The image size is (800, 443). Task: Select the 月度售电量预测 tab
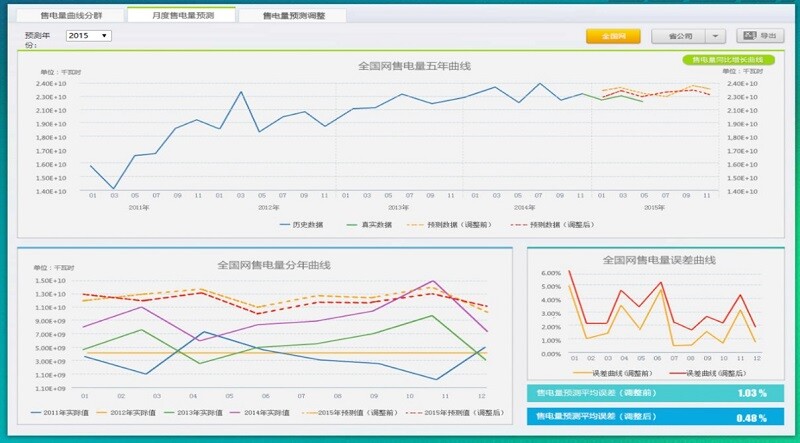(x=181, y=16)
